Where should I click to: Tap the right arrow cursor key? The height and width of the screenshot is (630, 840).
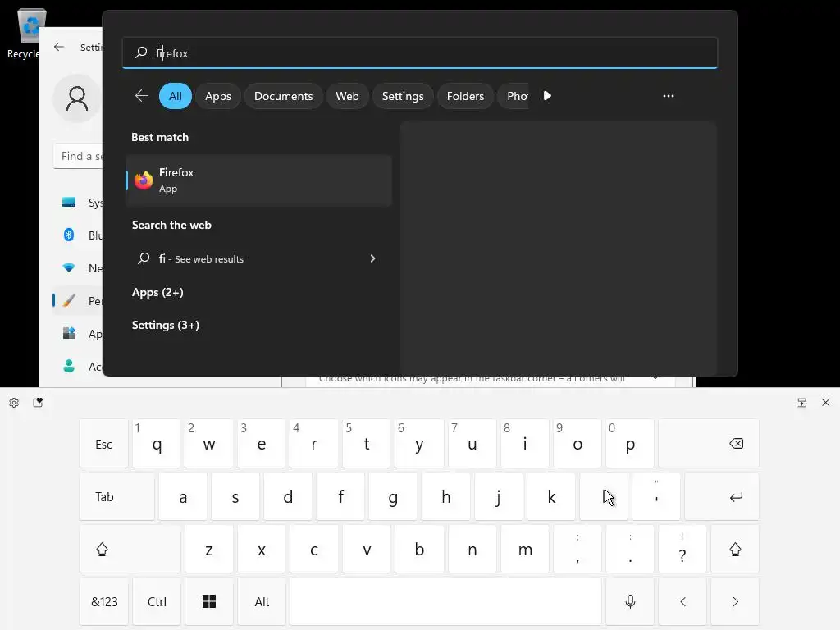[x=735, y=601]
